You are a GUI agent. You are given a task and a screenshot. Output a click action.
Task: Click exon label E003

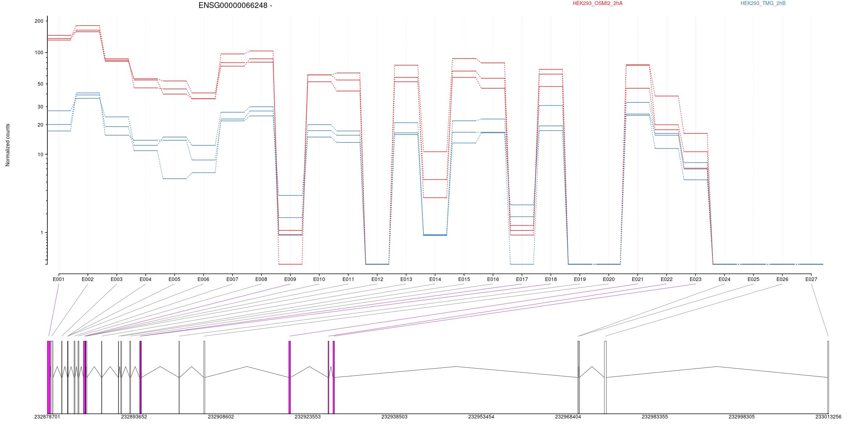coord(116,279)
